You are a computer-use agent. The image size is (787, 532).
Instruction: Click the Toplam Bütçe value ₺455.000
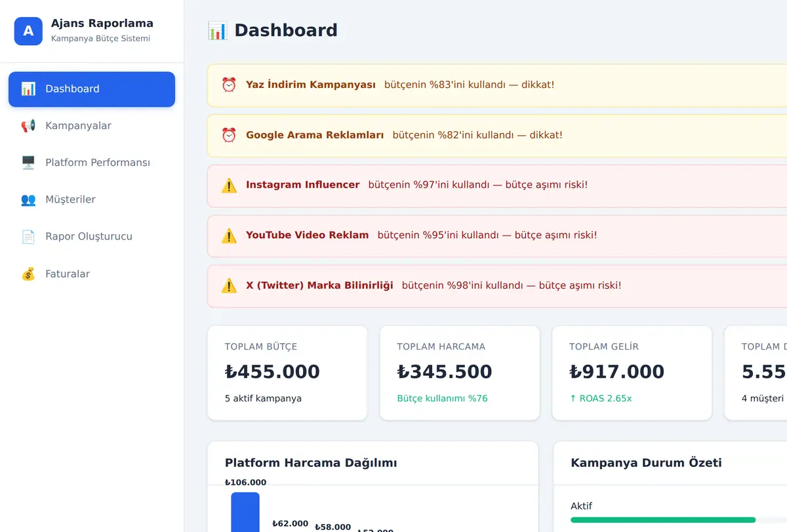point(272,371)
